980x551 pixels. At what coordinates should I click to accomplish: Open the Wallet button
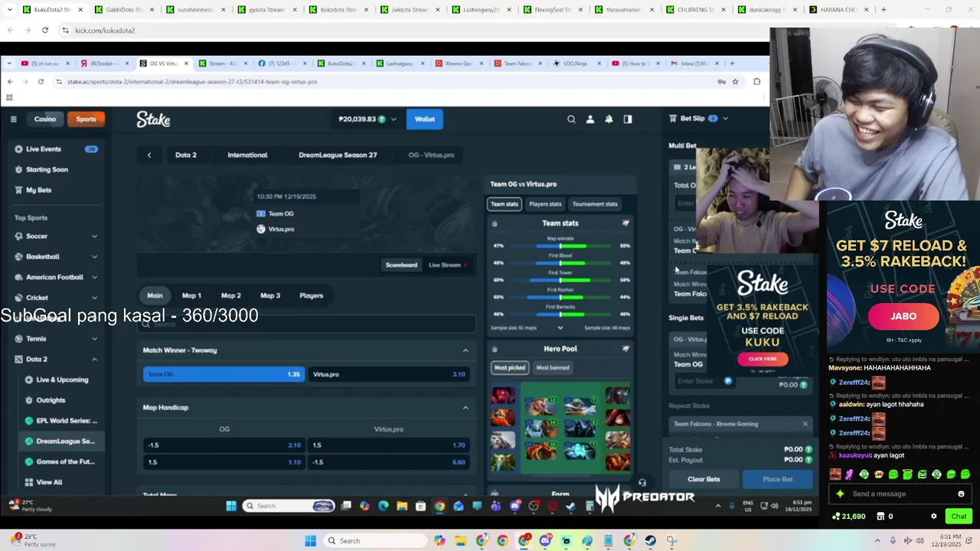click(x=425, y=119)
